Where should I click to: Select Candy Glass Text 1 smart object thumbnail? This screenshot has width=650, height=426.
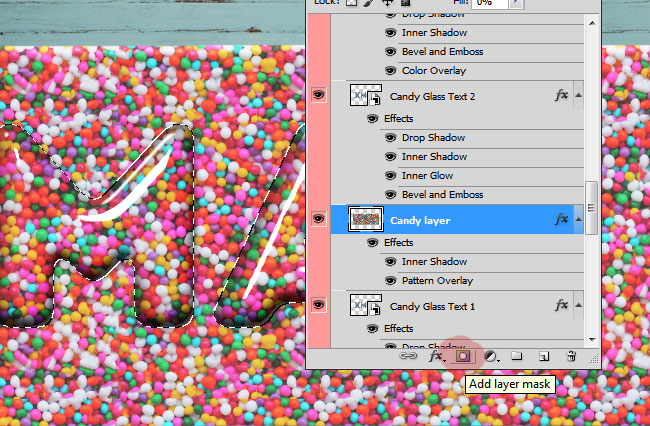365,305
